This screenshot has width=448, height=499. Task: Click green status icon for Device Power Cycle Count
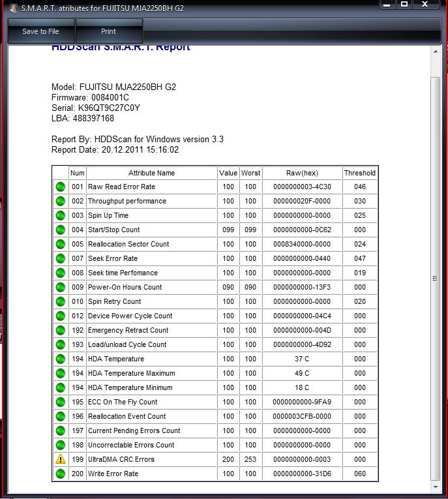click(61, 316)
